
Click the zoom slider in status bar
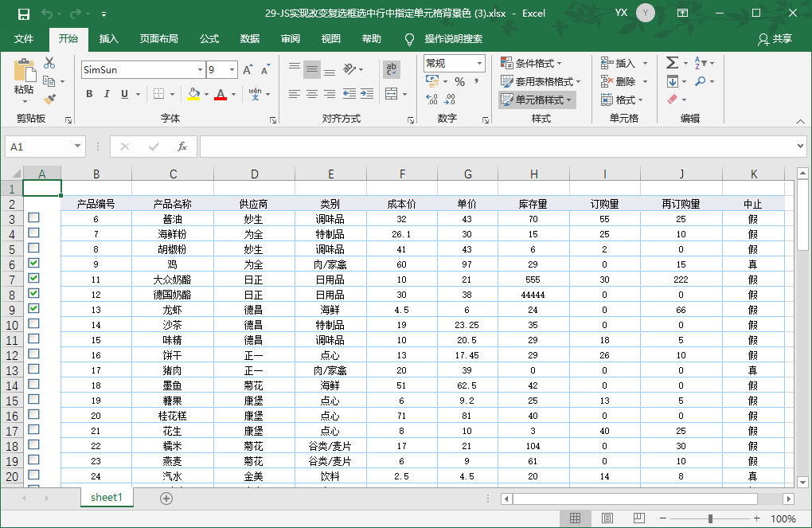[x=710, y=518]
